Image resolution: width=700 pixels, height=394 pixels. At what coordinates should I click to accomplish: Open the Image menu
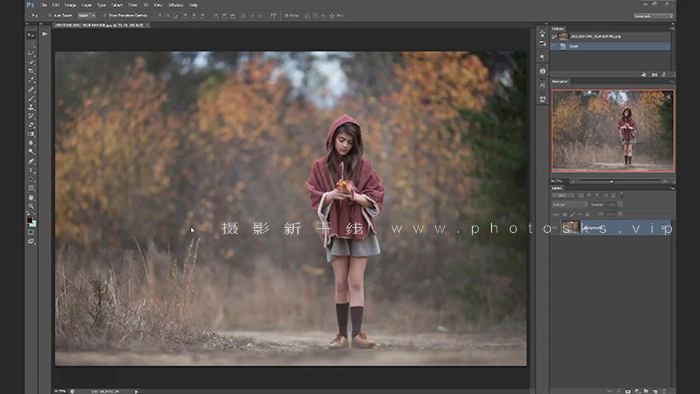tap(71, 5)
